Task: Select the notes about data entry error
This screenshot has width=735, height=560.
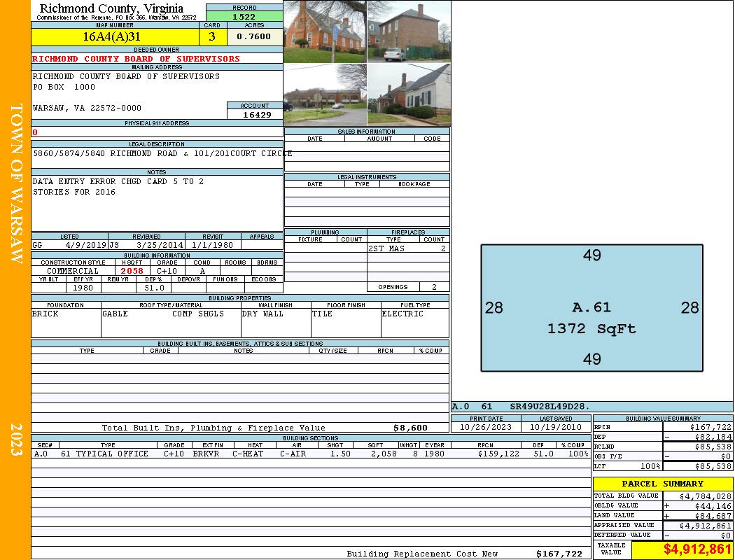Action: tap(118, 186)
